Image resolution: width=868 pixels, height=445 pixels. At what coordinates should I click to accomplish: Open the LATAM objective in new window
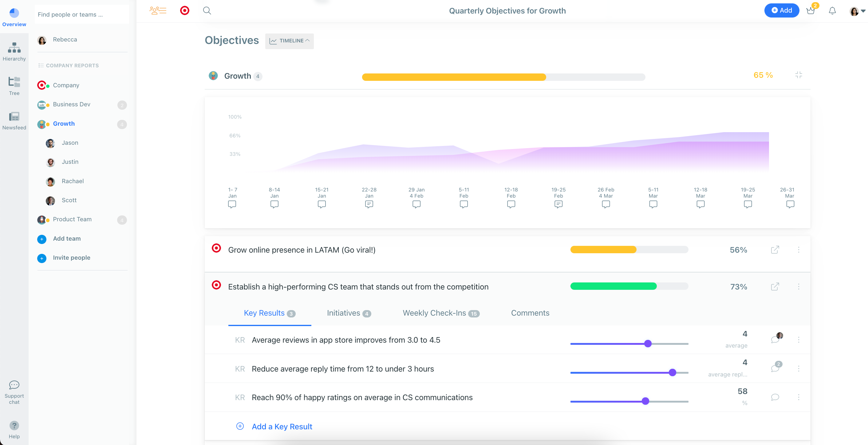[x=775, y=250]
